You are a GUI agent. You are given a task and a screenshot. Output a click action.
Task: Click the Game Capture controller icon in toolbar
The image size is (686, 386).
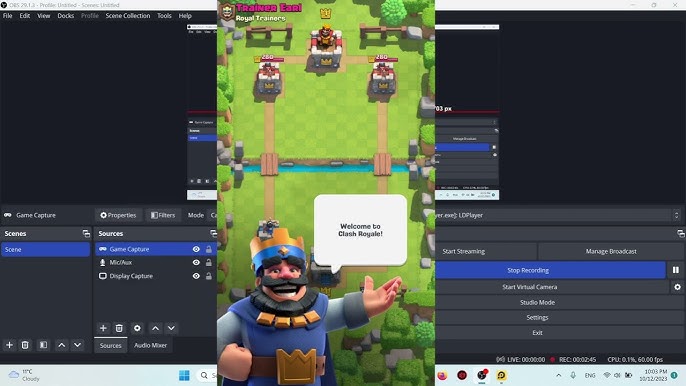coord(8,215)
